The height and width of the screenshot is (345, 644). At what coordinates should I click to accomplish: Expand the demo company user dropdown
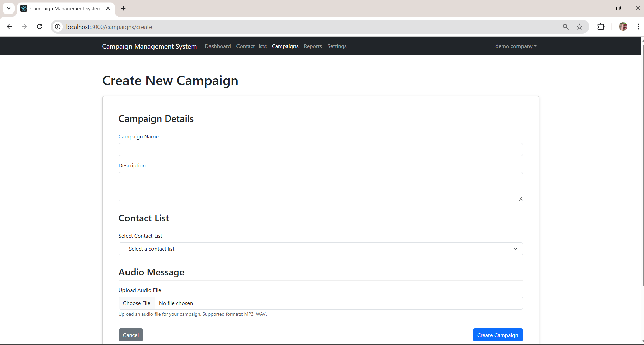(515, 46)
